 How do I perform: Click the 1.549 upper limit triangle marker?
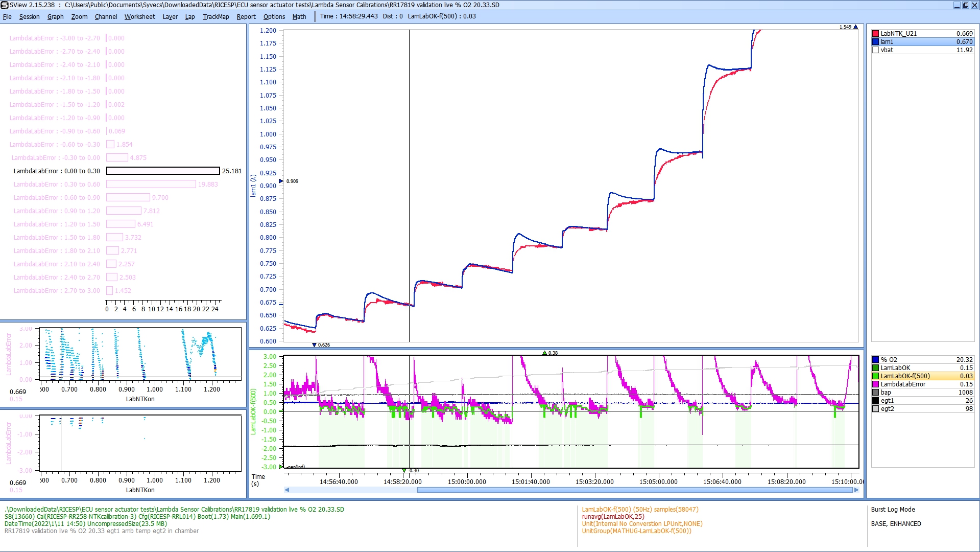856,27
